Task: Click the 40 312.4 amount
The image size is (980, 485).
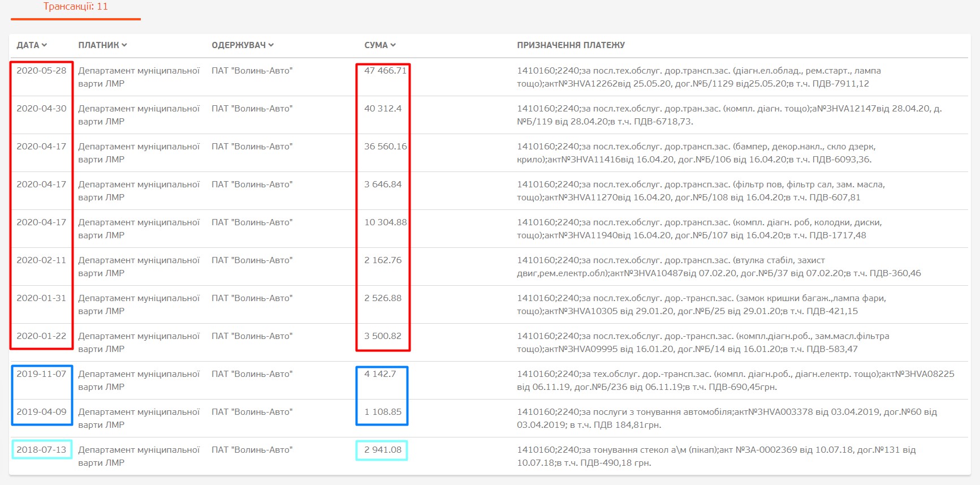Action: coord(383,109)
